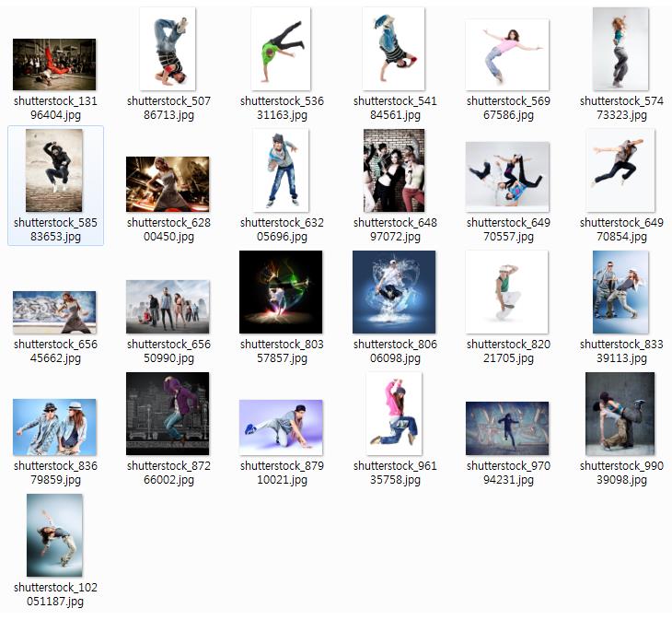Select shutterstock_97094231.jpg thumbnail

coord(506,428)
